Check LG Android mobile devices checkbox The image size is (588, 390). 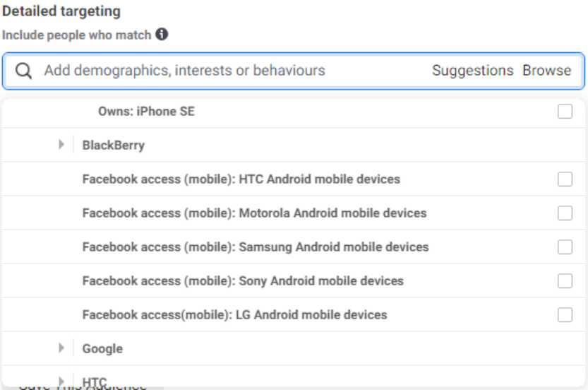[x=565, y=314]
